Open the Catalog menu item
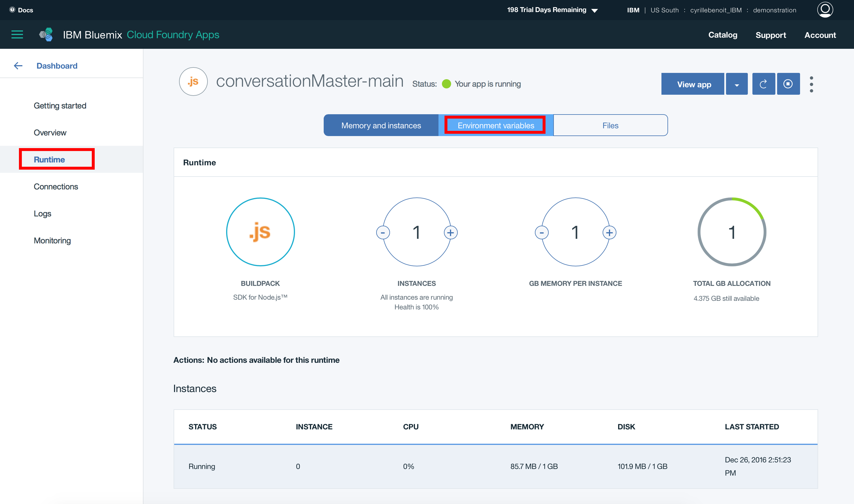Image resolution: width=854 pixels, height=504 pixels. (723, 35)
